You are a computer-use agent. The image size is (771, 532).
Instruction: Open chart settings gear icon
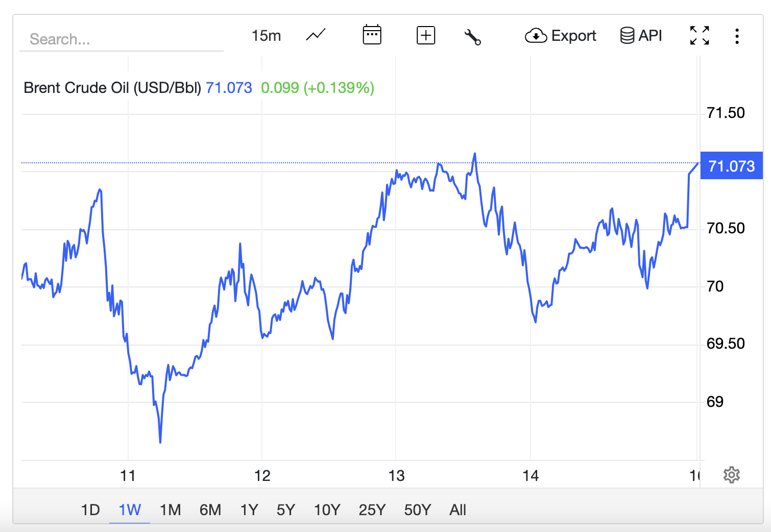pos(732,475)
